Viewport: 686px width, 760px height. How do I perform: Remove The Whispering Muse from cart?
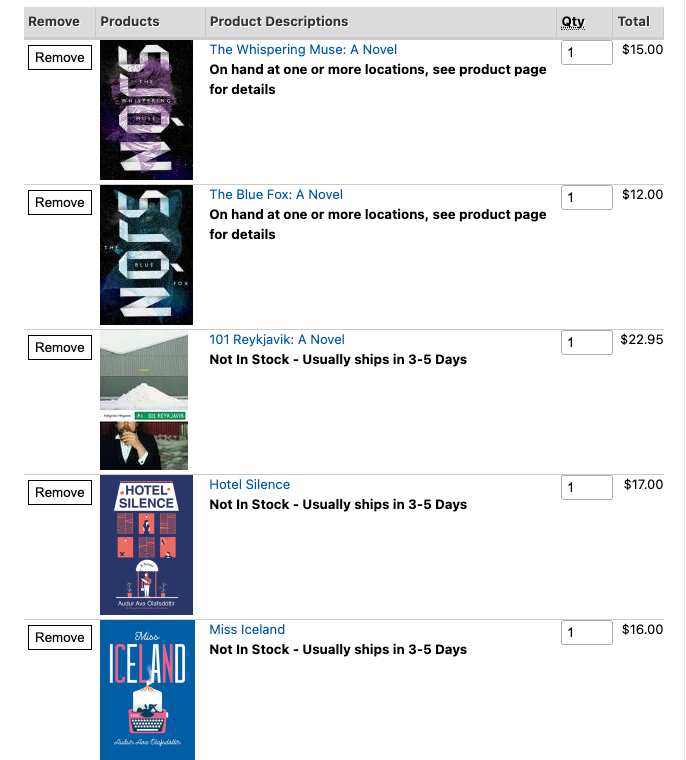tap(60, 58)
